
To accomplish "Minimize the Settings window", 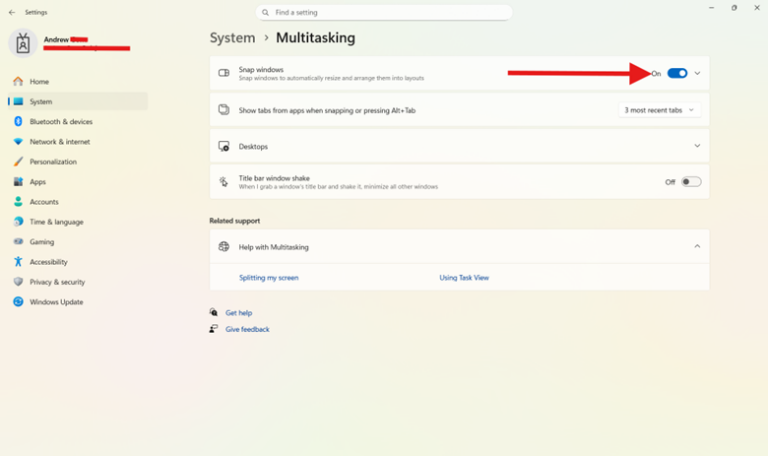I will 711,8.
